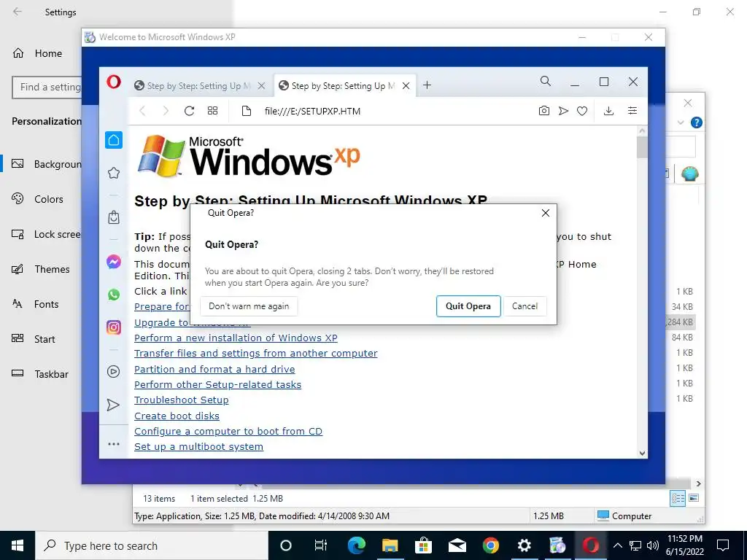The image size is (747, 560).
Task: Open Instagram in Opera sidebar
Action: pos(113,327)
